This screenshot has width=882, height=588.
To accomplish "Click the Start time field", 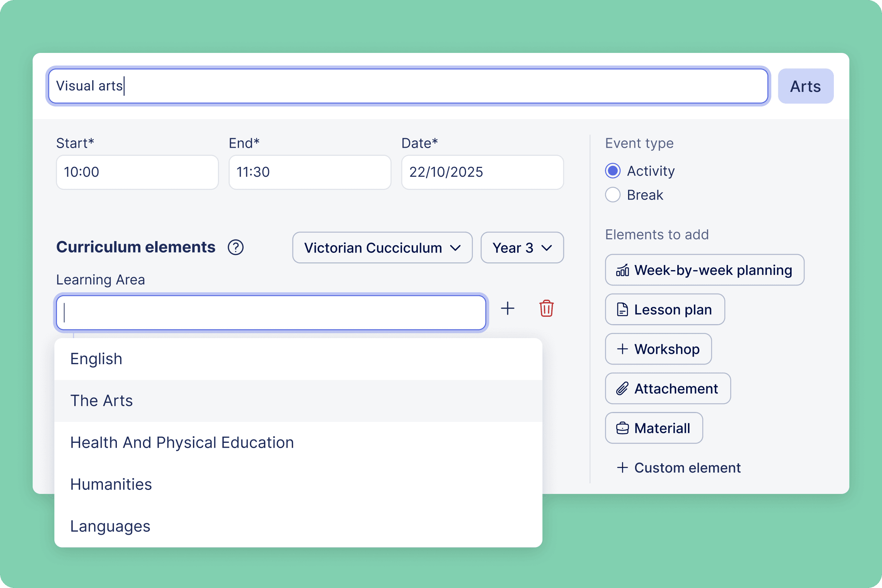I will coord(137,172).
